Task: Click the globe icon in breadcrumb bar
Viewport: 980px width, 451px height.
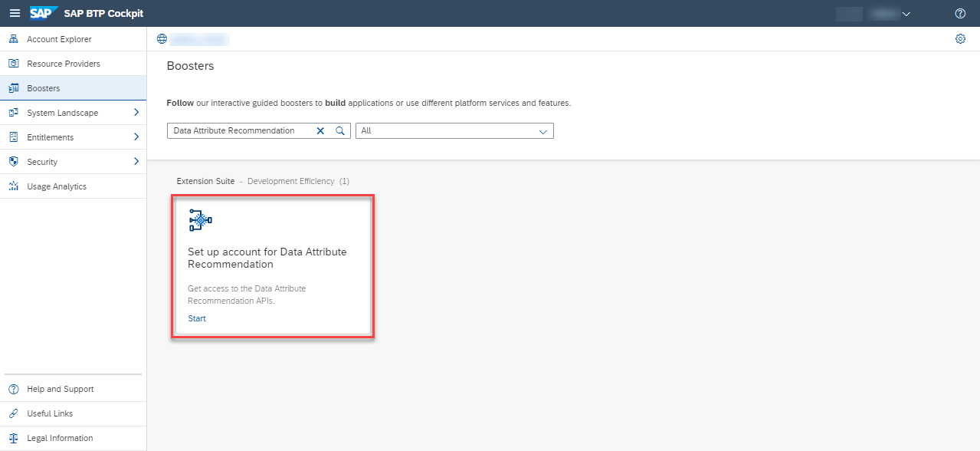Action: [162, 39]
